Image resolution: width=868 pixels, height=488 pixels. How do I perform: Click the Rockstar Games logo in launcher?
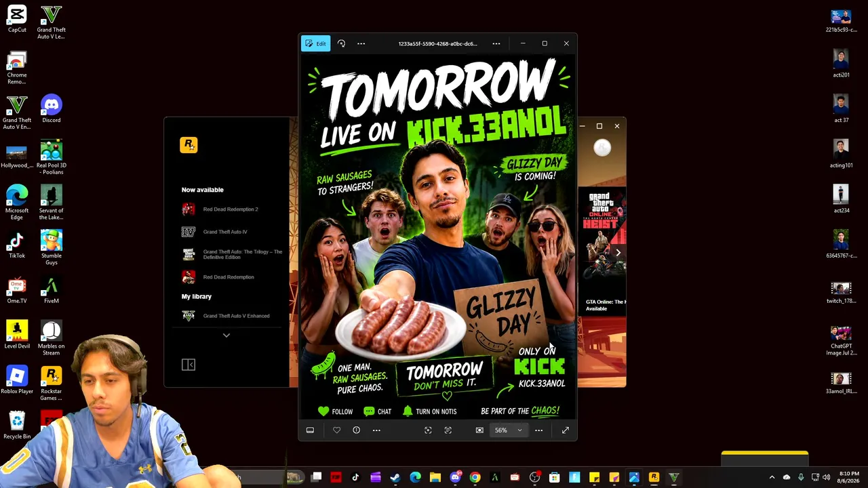click(x=189, y=145)
